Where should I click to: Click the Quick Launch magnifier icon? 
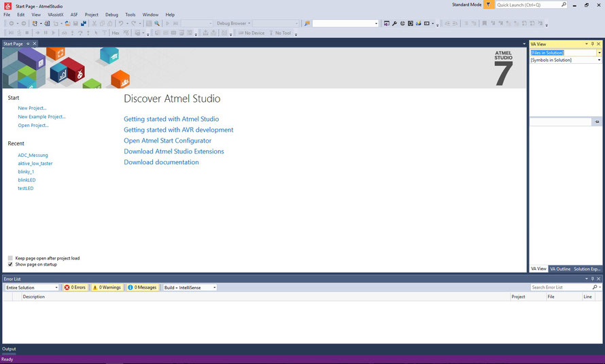tap(564, 5)
